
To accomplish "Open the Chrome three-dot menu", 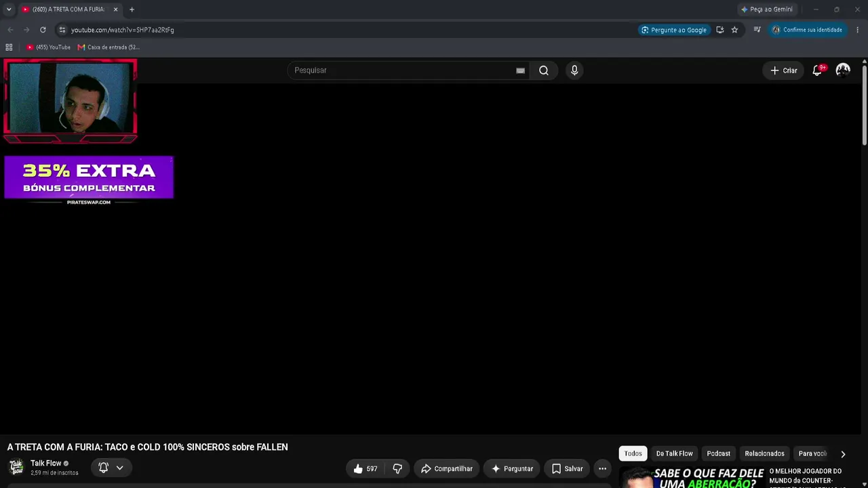I will click(x=858, y=30).
